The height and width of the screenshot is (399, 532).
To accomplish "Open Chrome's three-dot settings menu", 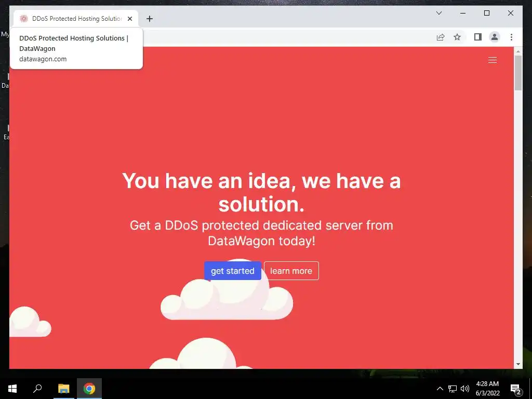I will [x=511, y=37].
